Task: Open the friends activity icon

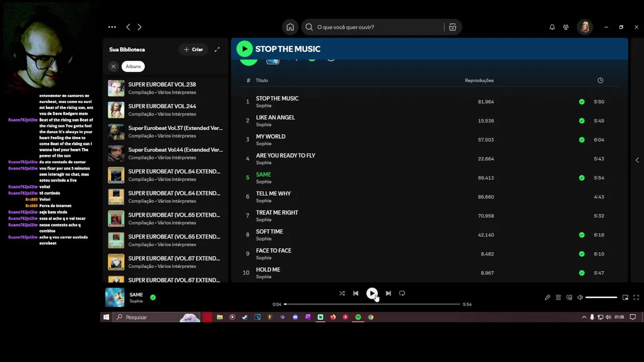Action: [566, 27]
